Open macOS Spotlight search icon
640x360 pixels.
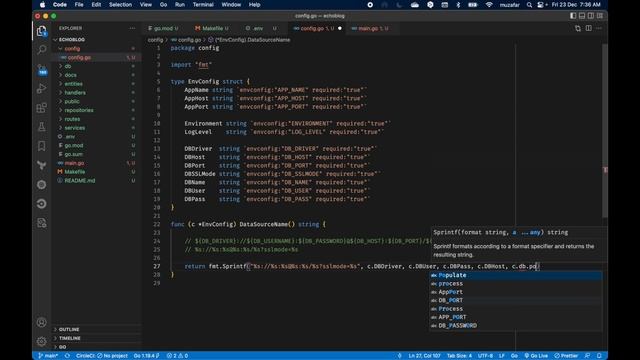(x=529, y=5)
